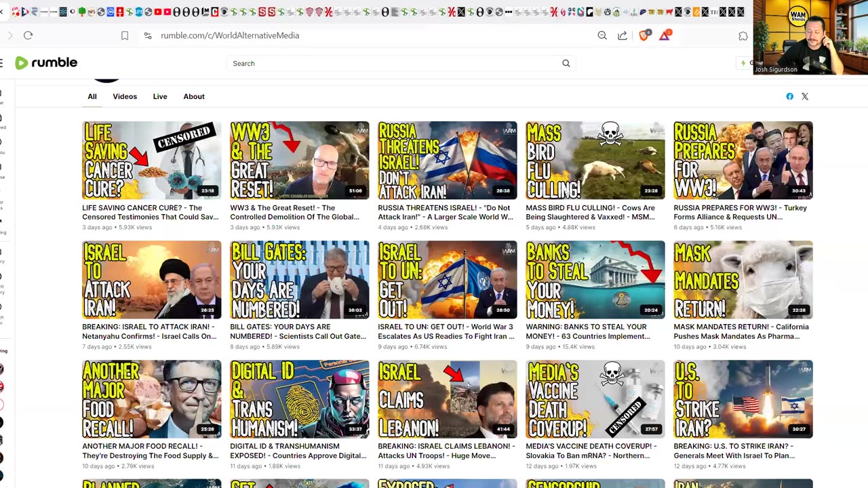Click title link 'MEDIA'S VACCINE DEATH COVERUP!'
The image size is (868, 488).
pyautogui.click(x=592, y=451)
